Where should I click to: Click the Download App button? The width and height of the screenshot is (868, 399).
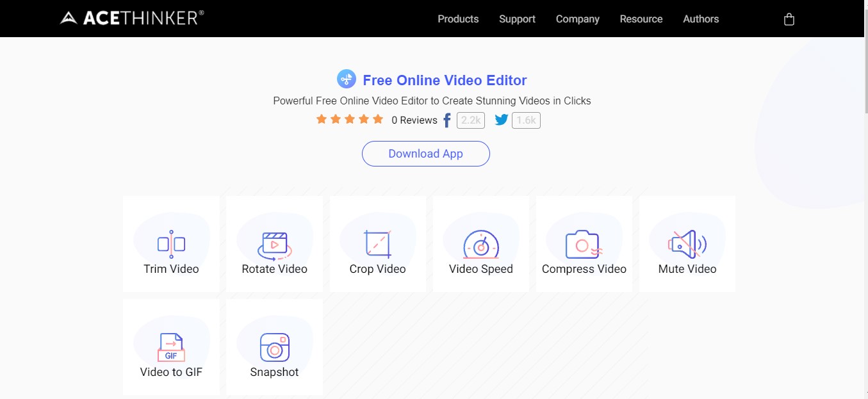[425, 154]
